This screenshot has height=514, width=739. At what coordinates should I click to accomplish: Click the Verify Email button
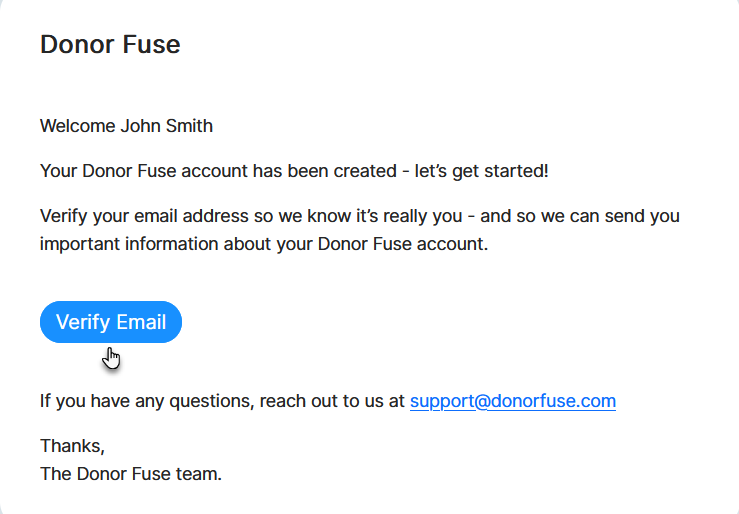point(111,322)
